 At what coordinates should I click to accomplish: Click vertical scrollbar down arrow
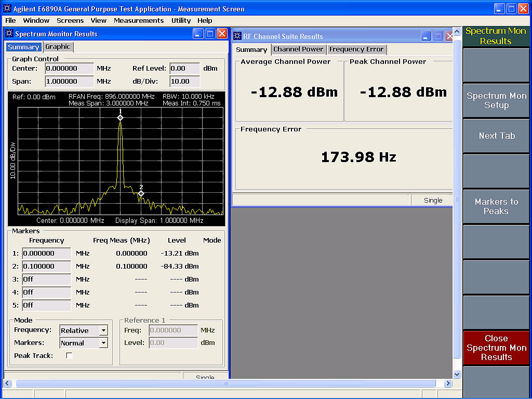457,374
